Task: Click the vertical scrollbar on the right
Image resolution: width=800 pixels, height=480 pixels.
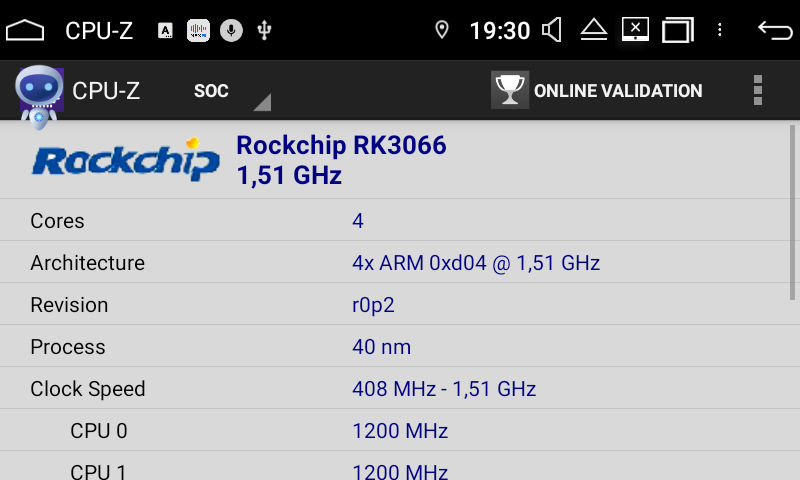Action: (792, 213)
